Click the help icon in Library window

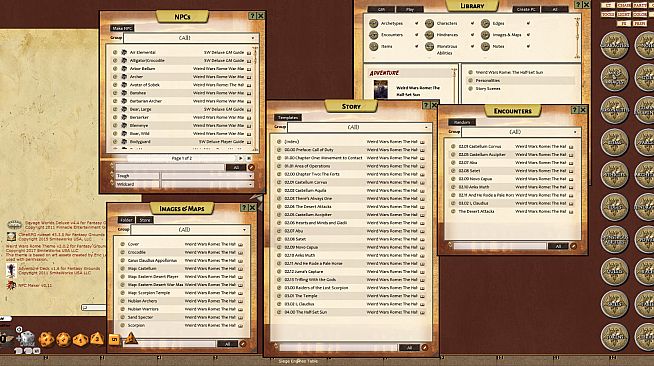click(578, 5)
